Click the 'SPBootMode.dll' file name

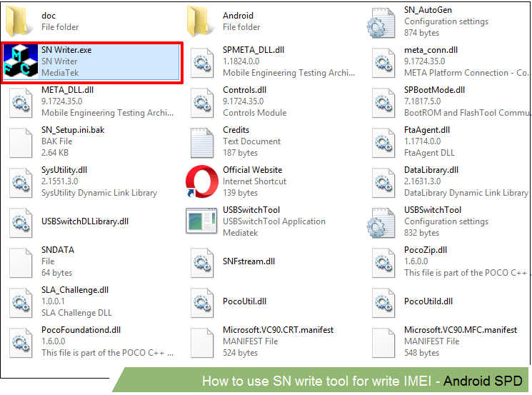pos(435,90)
